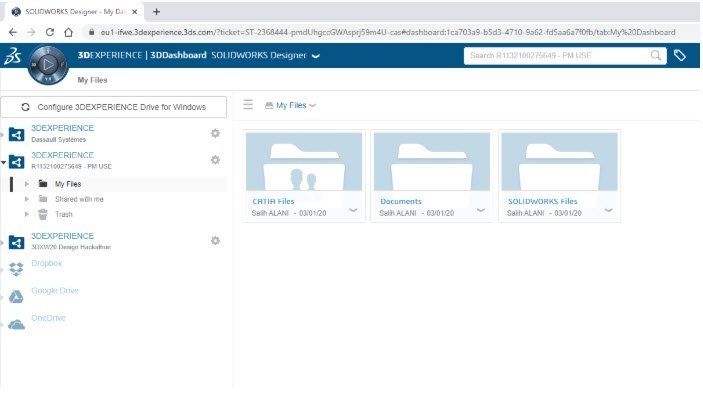Viewport: 703px width, 400px height.
Task: Expand the CATIA Files card chevron
Action: (353, 210)
